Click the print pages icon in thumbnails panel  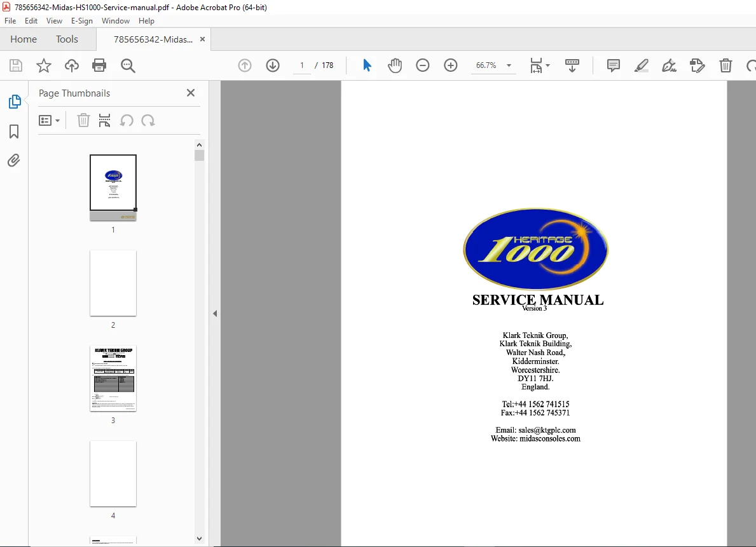coord(105,121)
